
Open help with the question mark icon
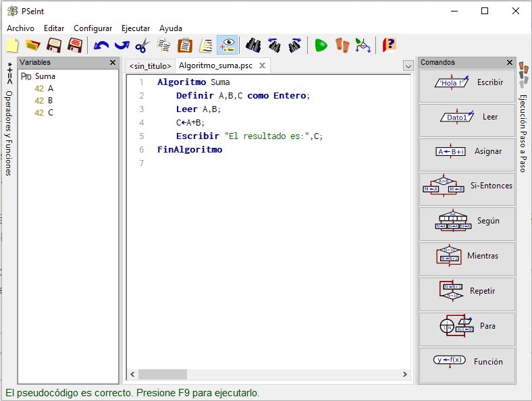pyautogui.click(x=389, y=45)
